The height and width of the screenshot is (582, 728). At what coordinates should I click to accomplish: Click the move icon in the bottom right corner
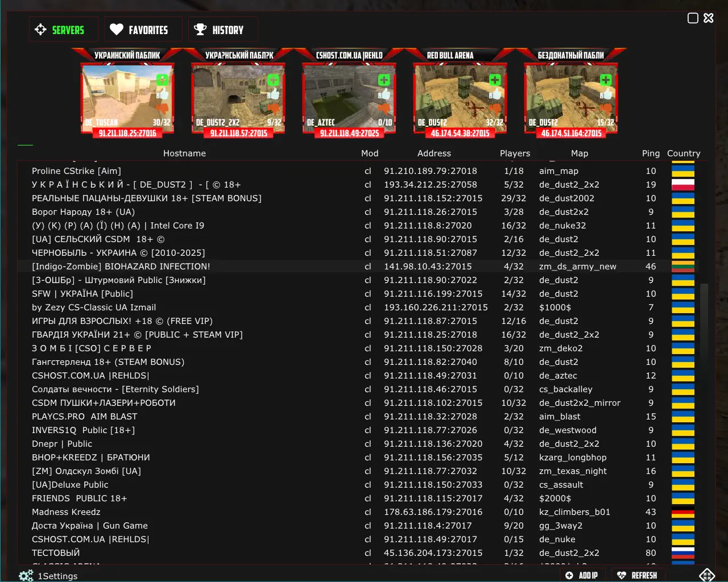click(x=707, y=575)
